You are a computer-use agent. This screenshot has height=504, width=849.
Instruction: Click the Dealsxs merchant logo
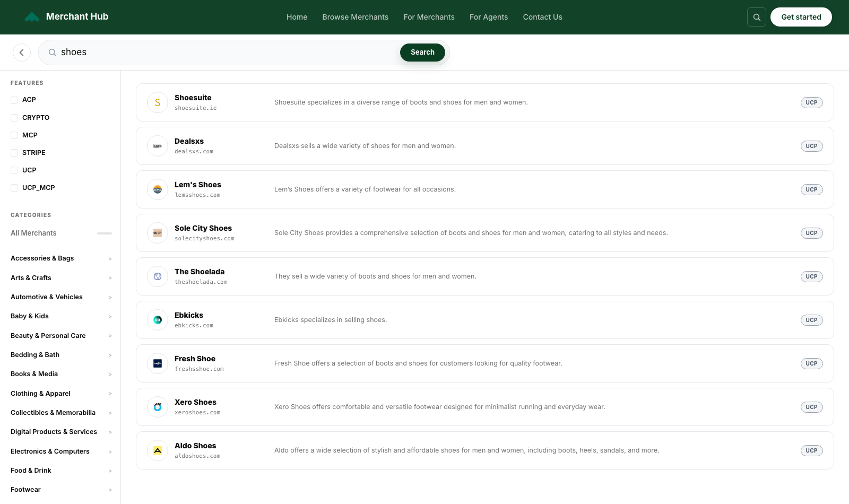pos(158,146)
